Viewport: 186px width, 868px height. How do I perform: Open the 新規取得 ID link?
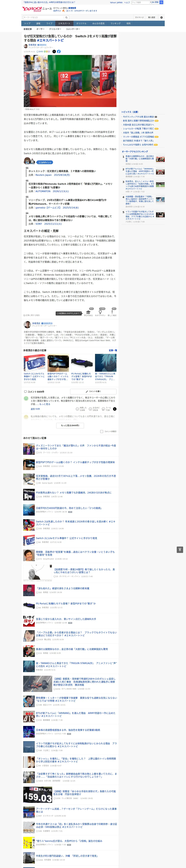[72, 8]
